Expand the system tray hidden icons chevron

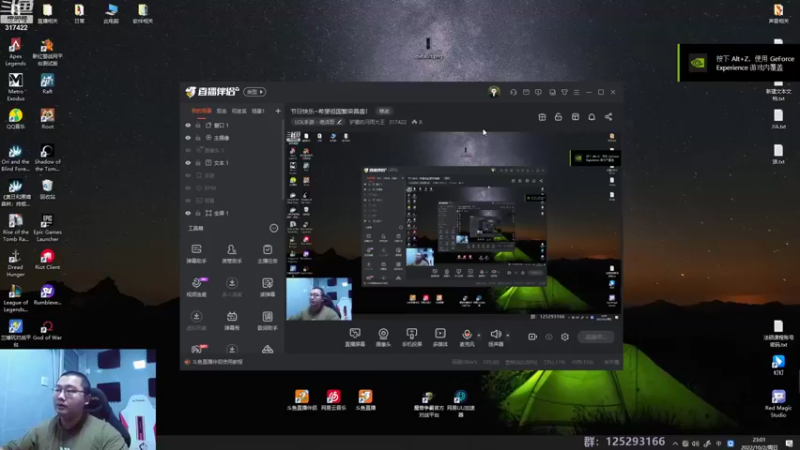tap(675, 443)
